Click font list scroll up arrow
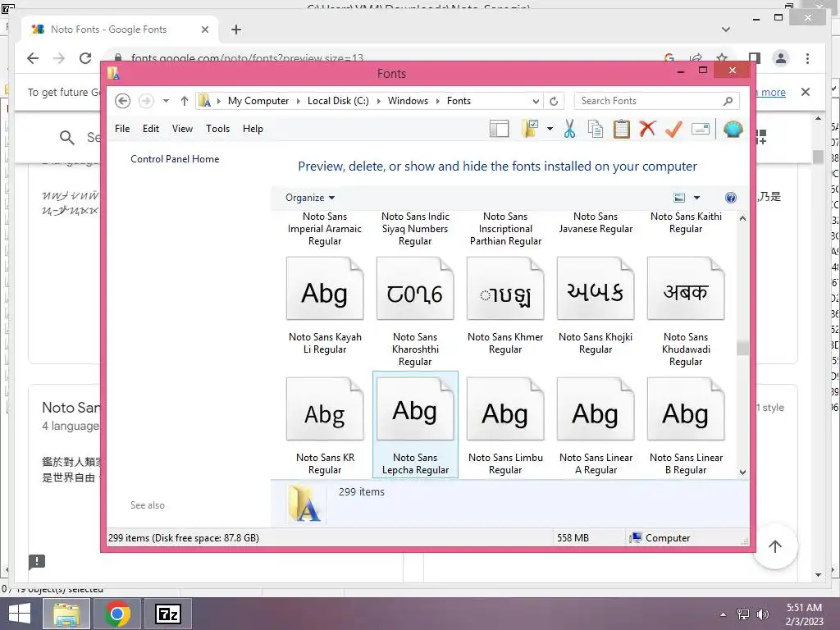 point(742,218)
